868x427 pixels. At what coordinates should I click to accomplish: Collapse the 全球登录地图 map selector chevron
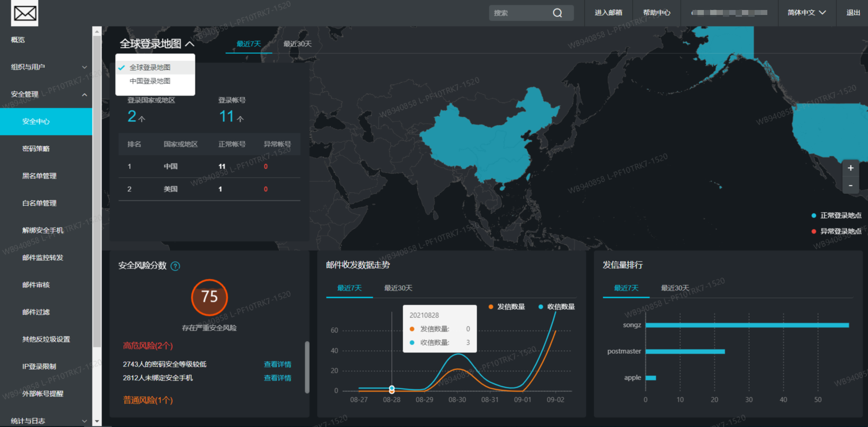190,44
